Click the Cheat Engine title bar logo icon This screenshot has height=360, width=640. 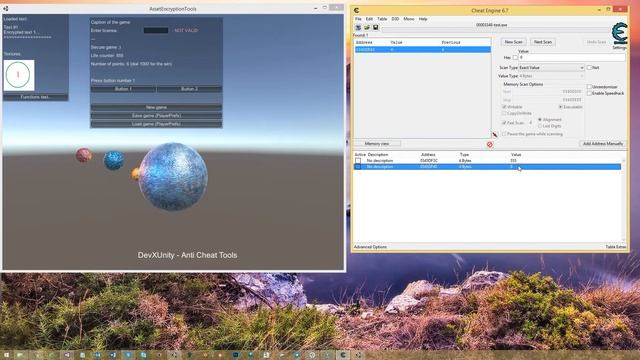[x=356, y=10]
